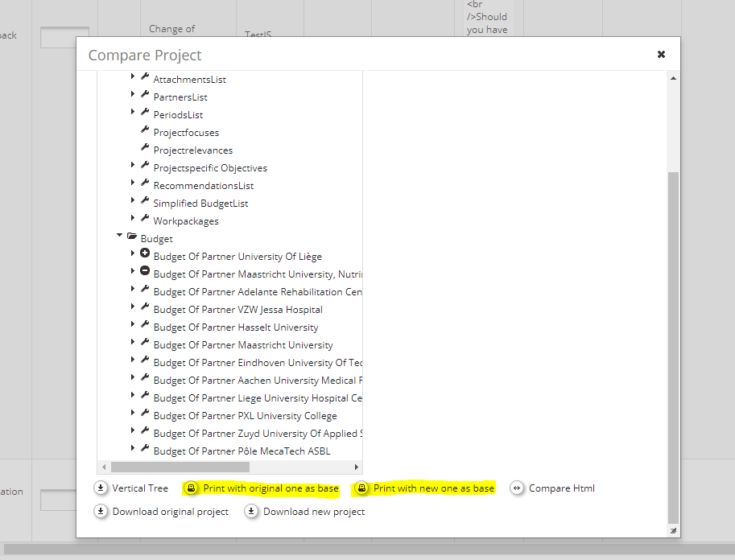735x560 pixels.
Task: Click the plus icon beside University Of Liège budget
Action: coord(145,254)
